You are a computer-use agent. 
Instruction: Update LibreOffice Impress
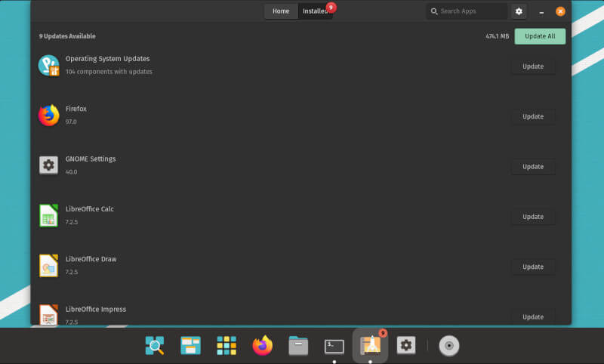point(533,316)
